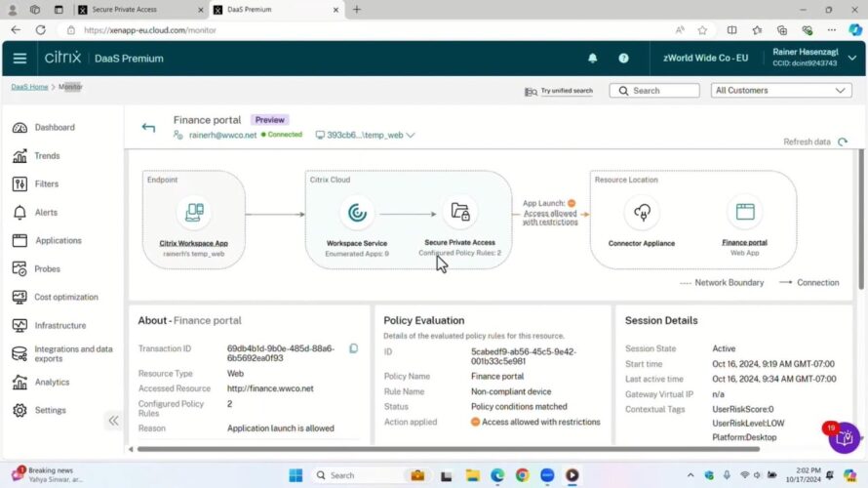Open Dashboard in the sidebar
This screenshot has width=868, height=488.
click(55, 128)
